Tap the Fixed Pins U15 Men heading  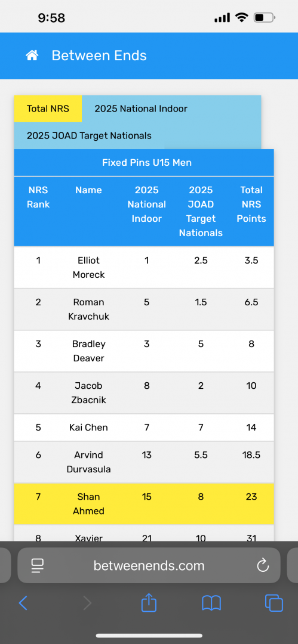tap(146, 163)
